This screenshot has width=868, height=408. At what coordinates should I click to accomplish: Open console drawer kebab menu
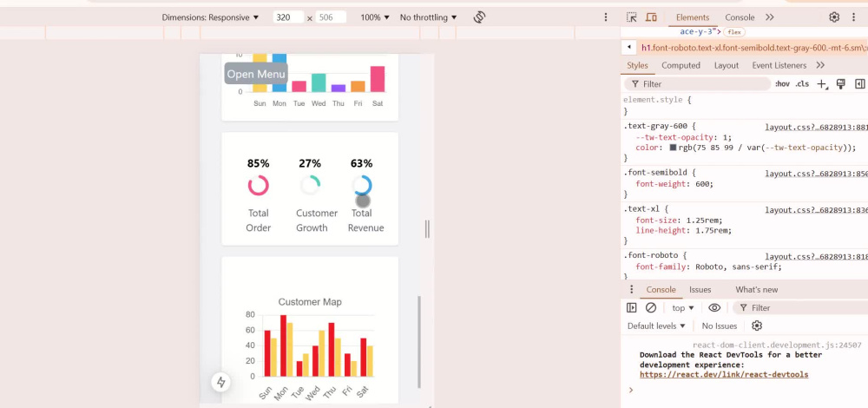point(631,290)
